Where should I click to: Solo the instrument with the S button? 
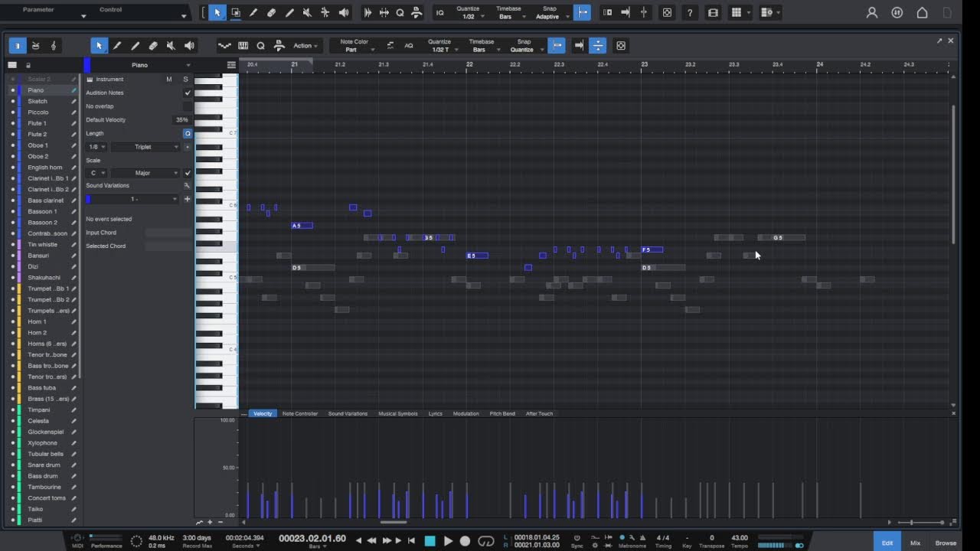click(185, 79)
